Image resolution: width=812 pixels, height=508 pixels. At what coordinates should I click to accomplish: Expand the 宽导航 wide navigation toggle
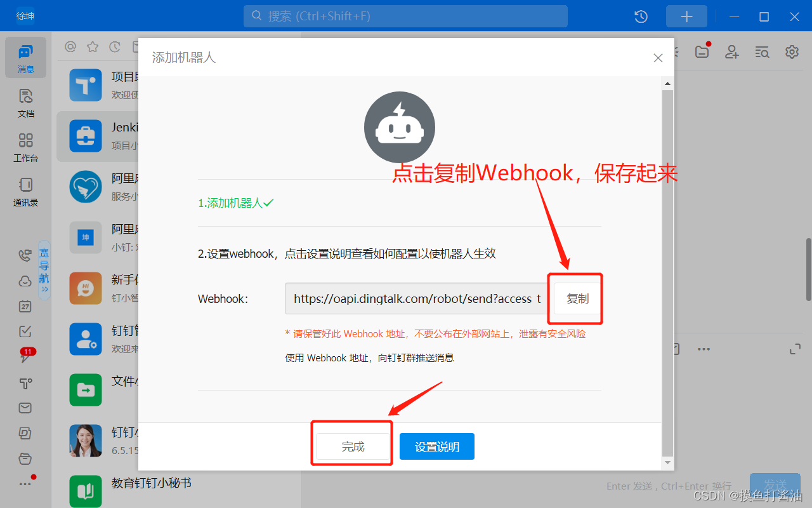point(44,270)
